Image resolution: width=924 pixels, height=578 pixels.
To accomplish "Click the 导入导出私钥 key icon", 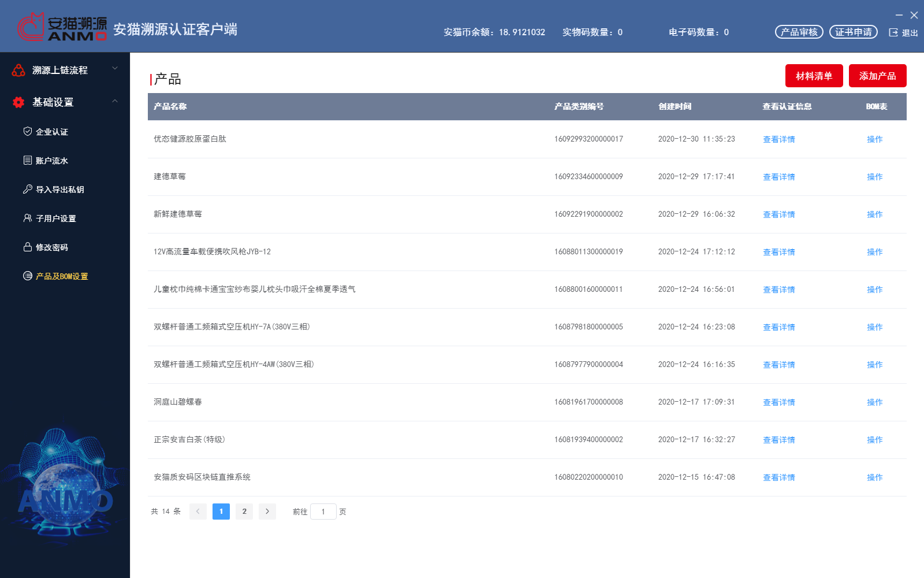I will coord(28,189).
